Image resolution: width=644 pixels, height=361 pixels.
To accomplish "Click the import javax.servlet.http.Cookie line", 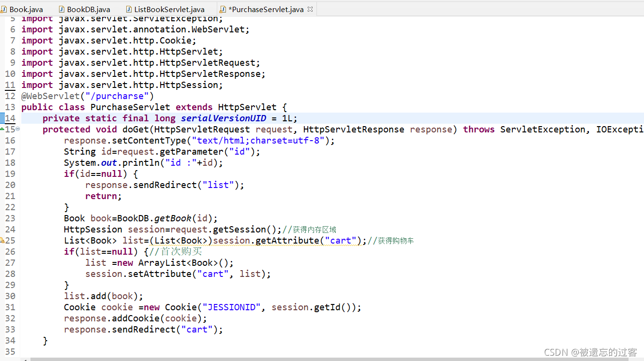I will [x=109, y=41].
